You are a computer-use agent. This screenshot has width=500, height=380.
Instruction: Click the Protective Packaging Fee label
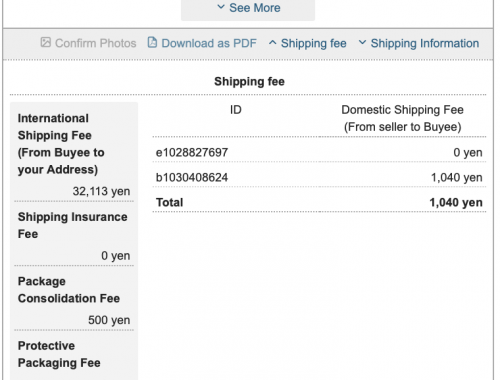pyautogui.click(x=59, y=354)
